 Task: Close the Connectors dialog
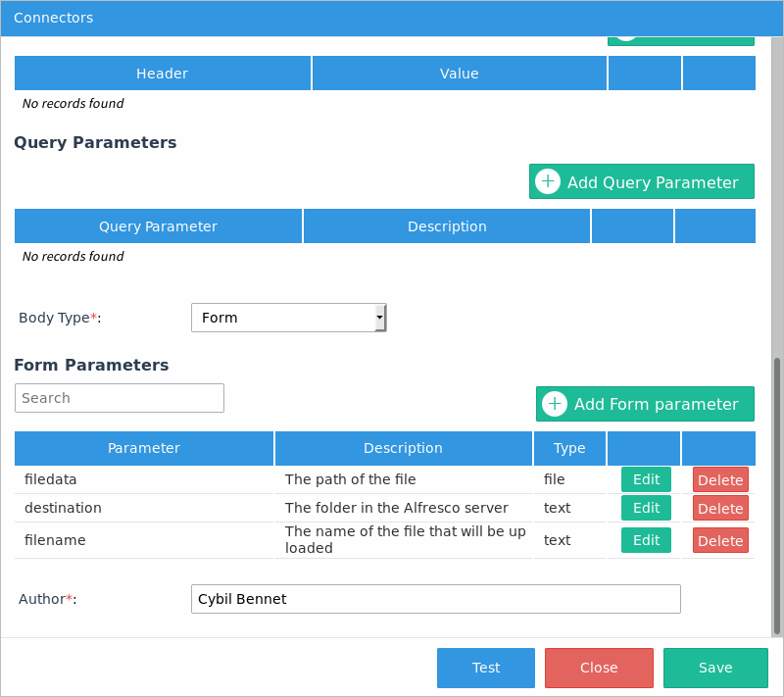[x=598, y=668]
